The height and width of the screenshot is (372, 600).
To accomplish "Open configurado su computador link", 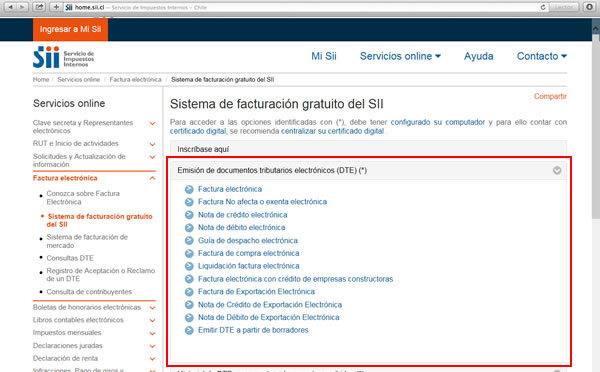I will [438, 122].
